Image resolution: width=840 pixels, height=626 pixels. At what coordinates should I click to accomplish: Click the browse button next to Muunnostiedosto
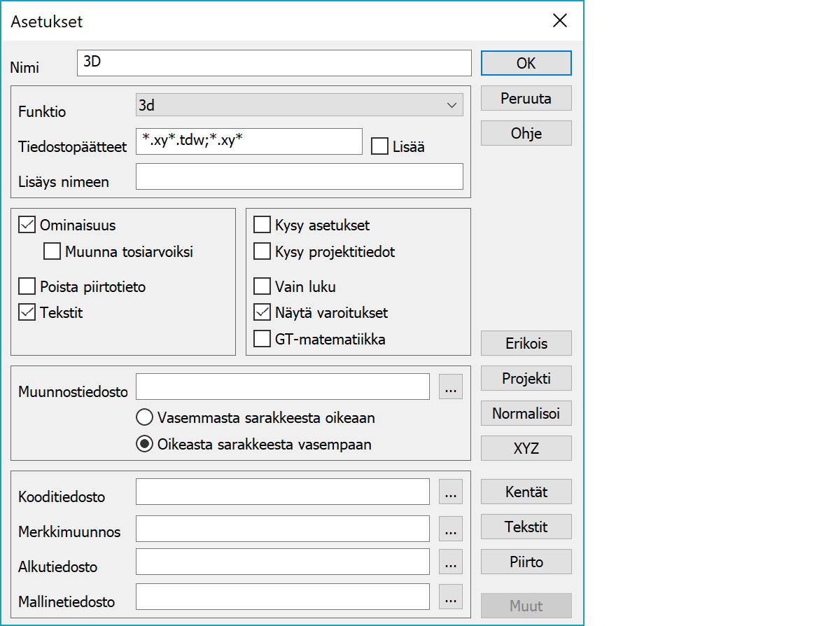(451, 387)
